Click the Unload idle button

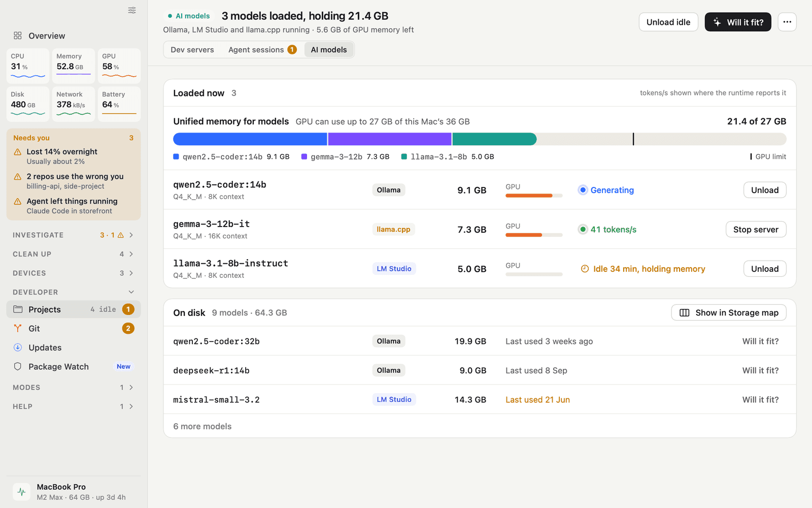pos(668,22)
